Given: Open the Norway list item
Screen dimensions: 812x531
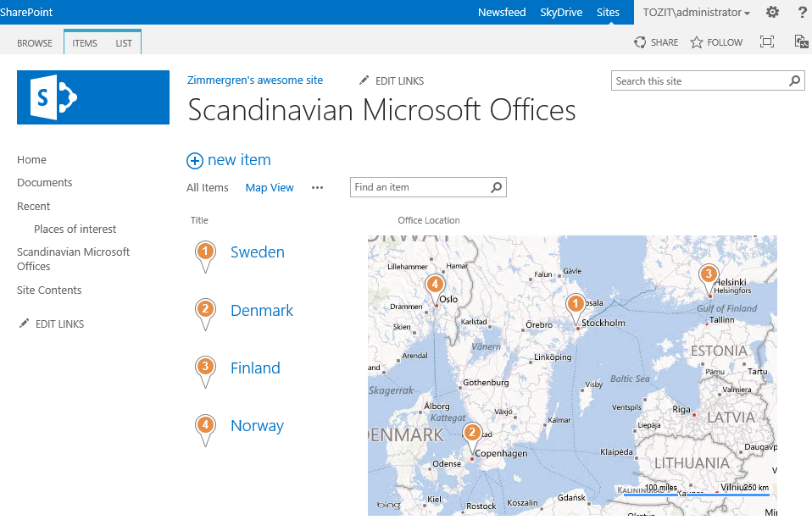Looking at the screenshot, I should (258, 426).
